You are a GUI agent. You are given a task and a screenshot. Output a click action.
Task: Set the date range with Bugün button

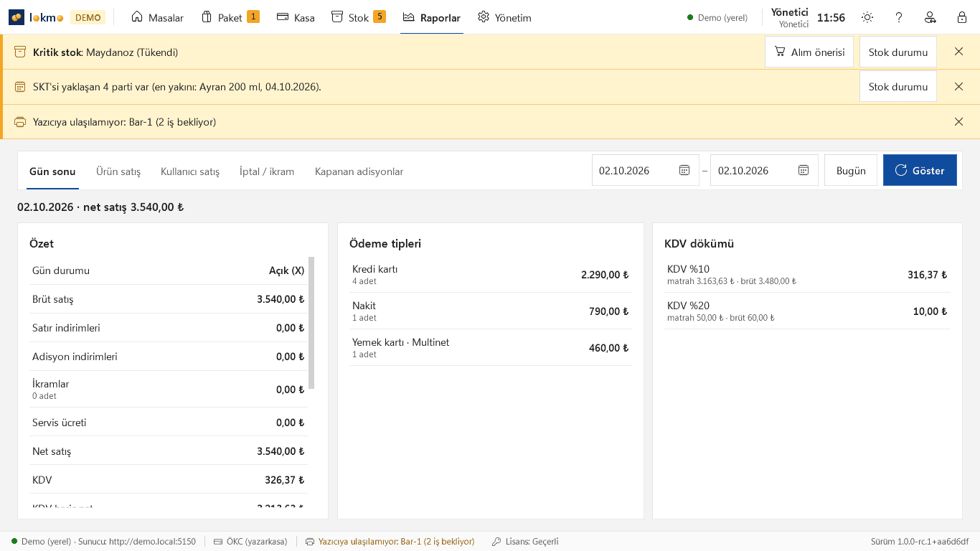pyautogui.click(x=851, y=171)
